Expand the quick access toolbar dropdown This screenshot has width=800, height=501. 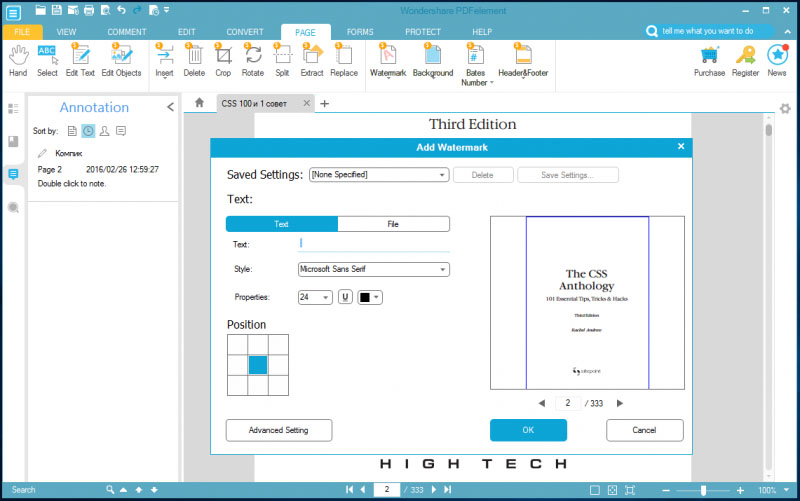167,10
